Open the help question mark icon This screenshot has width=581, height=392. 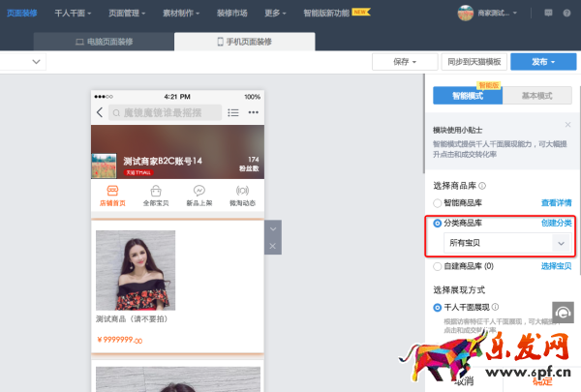(566, 13)
